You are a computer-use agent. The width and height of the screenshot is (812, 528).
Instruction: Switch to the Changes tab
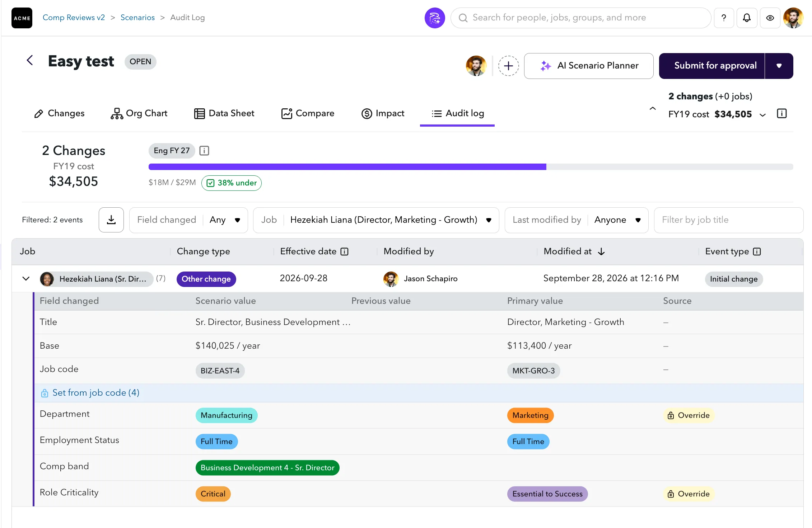pyautogui.click(x=59, y=113)
